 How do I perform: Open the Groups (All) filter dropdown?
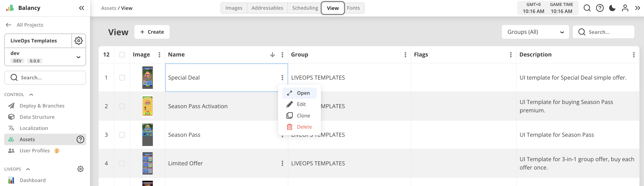(535, 32)
